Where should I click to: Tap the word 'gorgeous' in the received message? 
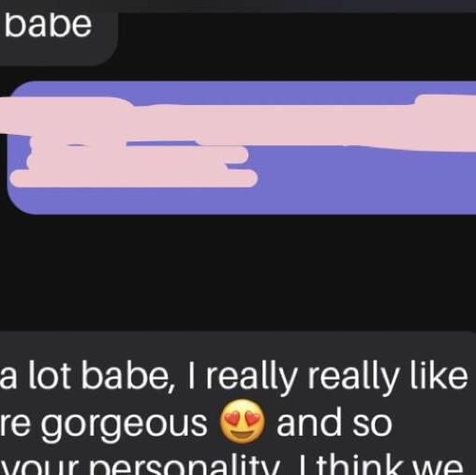click(124, 425)
